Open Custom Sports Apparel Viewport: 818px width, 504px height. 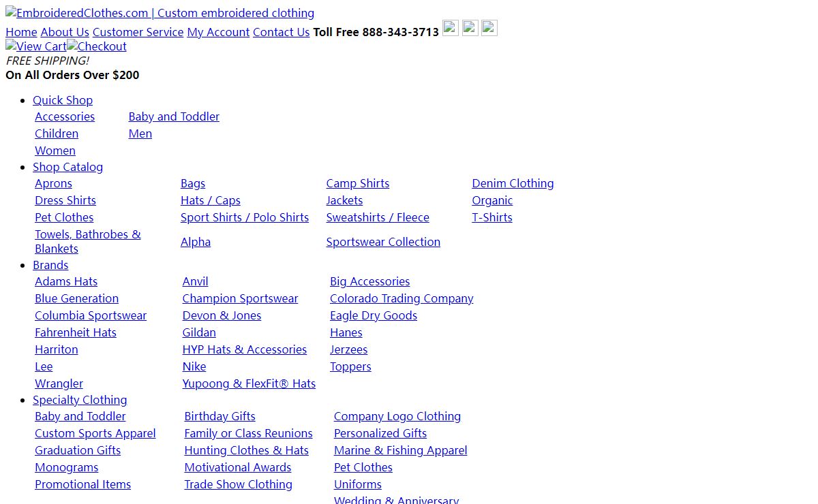(x=95, y=433)
